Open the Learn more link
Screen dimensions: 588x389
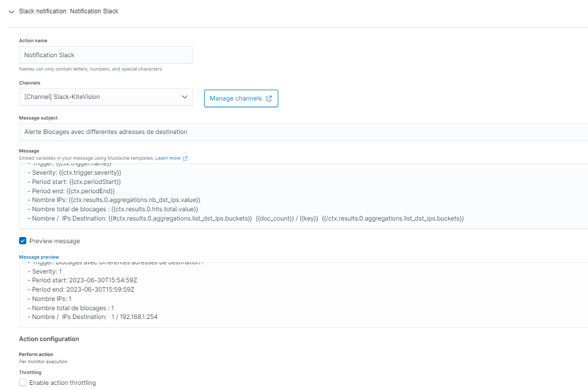[x=168, y=158]
